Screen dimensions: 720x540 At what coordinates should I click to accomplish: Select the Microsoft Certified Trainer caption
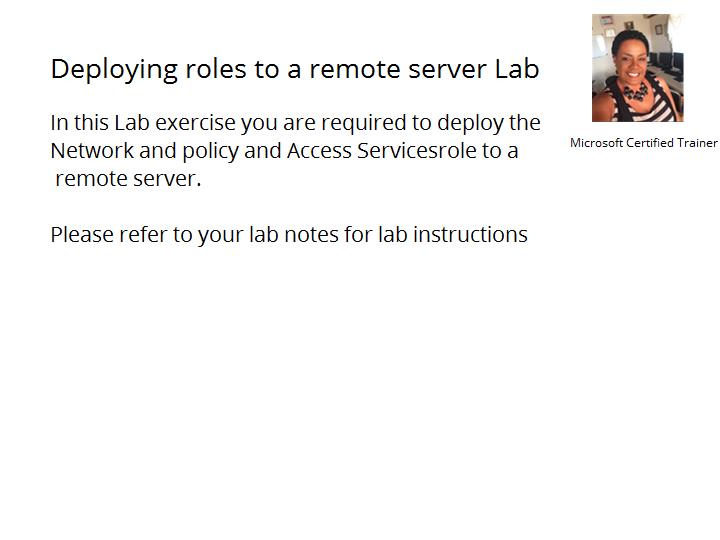(643, 143)
